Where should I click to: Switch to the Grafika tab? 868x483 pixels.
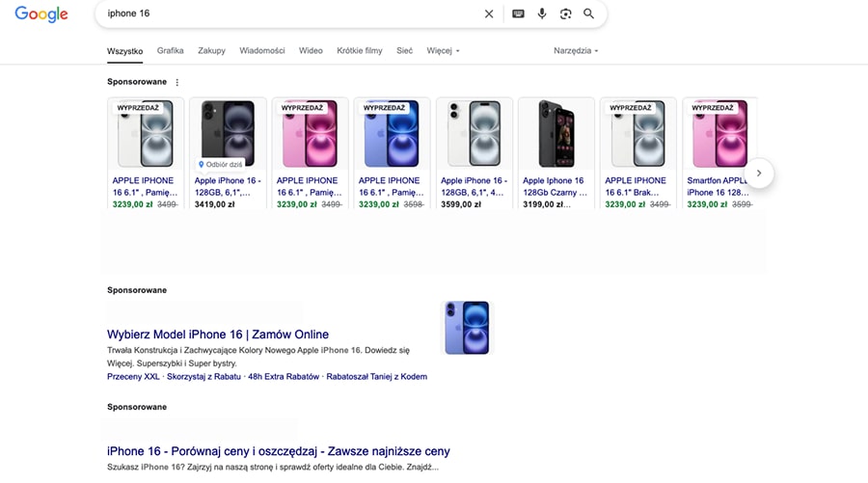point(170,50)
